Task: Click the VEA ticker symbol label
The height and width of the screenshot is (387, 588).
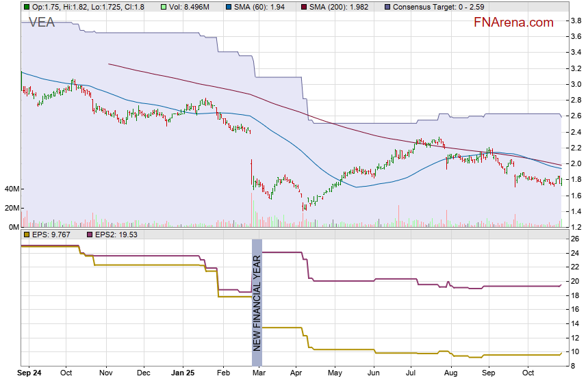Action: pyautogui.click(x=42, y=23)
